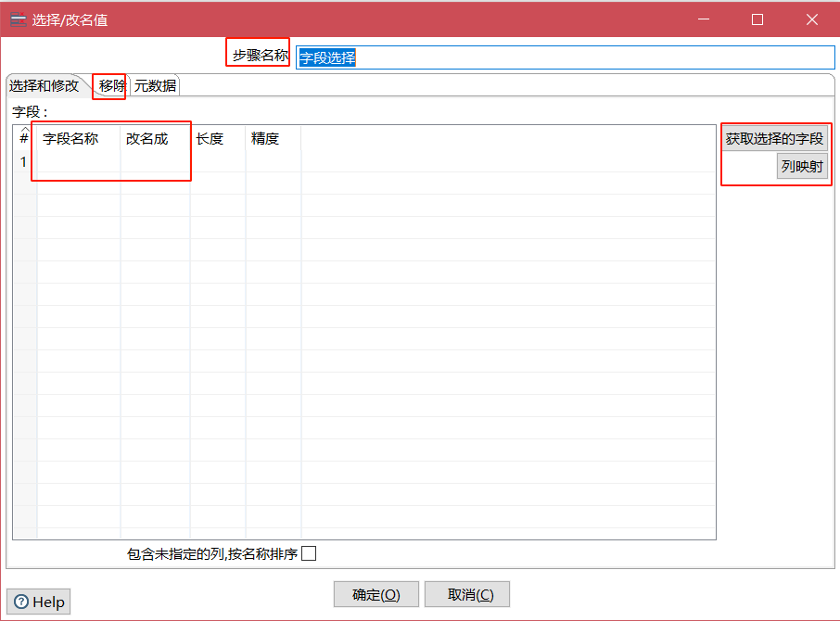The image size is (840, 621).
Task: Click 获取选择的字段 button
Action: (774, 139)
